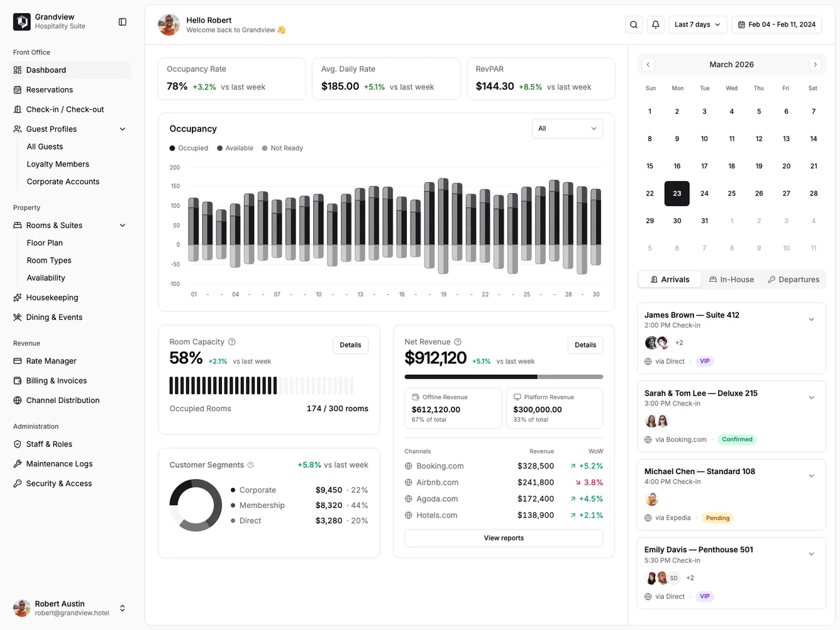Expand the Rooms & Suites section chevron
This screenshot has height=630, width=840.
pos(123,225)
